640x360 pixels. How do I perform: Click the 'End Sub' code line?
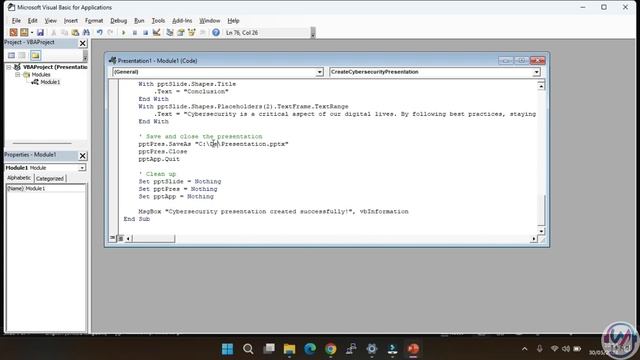(137, 219)
